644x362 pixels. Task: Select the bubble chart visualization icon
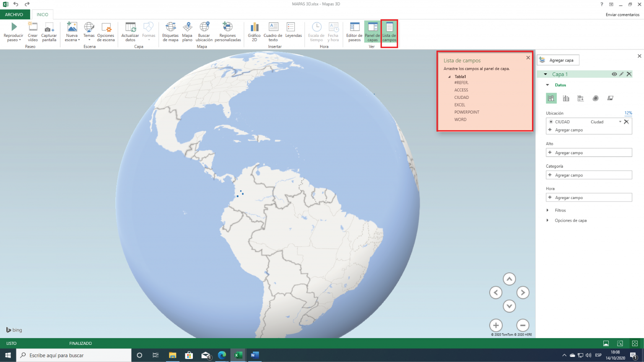[x=581, y=98]
